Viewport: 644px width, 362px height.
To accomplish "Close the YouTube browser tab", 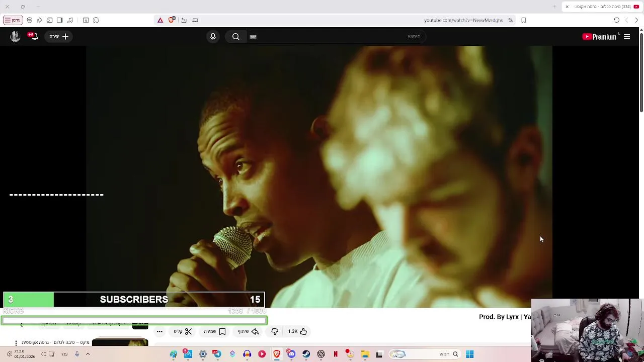I will point(567,7).
